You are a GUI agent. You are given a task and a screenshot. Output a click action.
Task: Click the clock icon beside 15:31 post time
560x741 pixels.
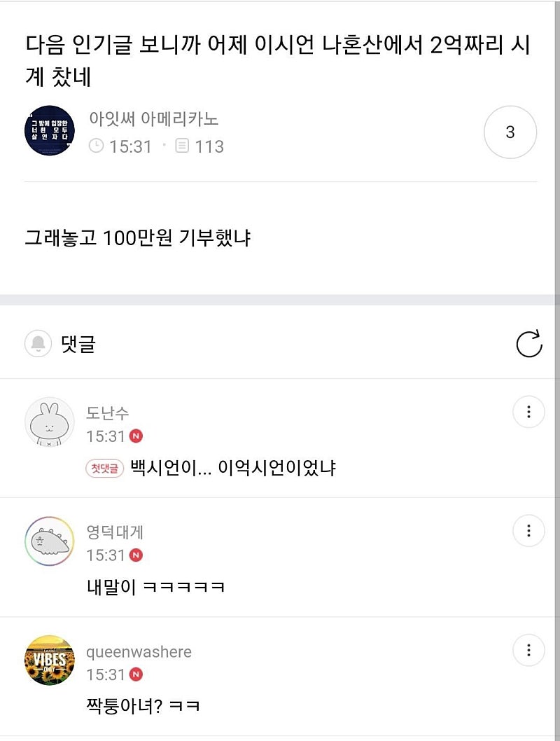tap(97, 146)
